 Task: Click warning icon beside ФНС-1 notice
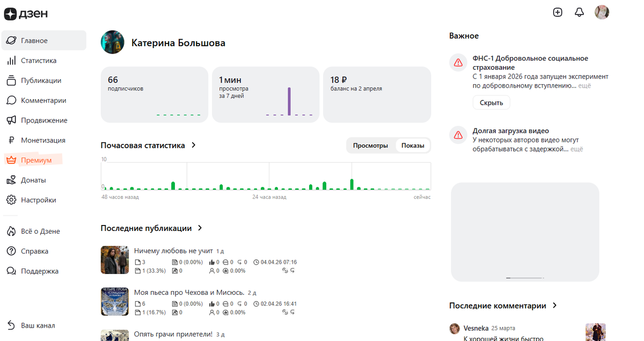click(458, 62)
